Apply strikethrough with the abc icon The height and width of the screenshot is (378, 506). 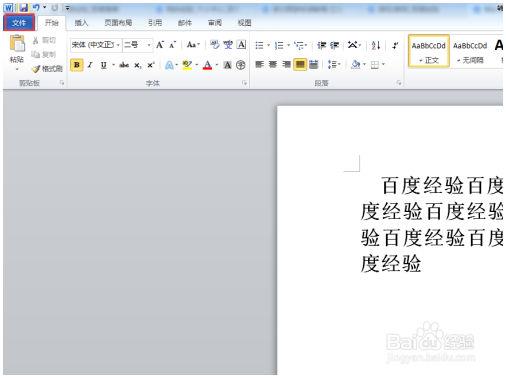tap(124, 65)
